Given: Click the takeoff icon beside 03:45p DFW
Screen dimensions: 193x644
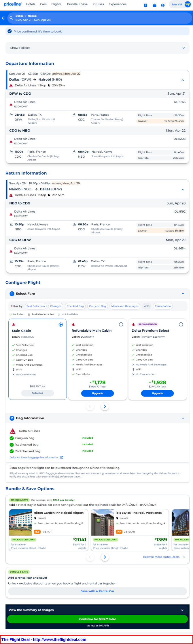Looking at the screenshot, I should 11,115.
